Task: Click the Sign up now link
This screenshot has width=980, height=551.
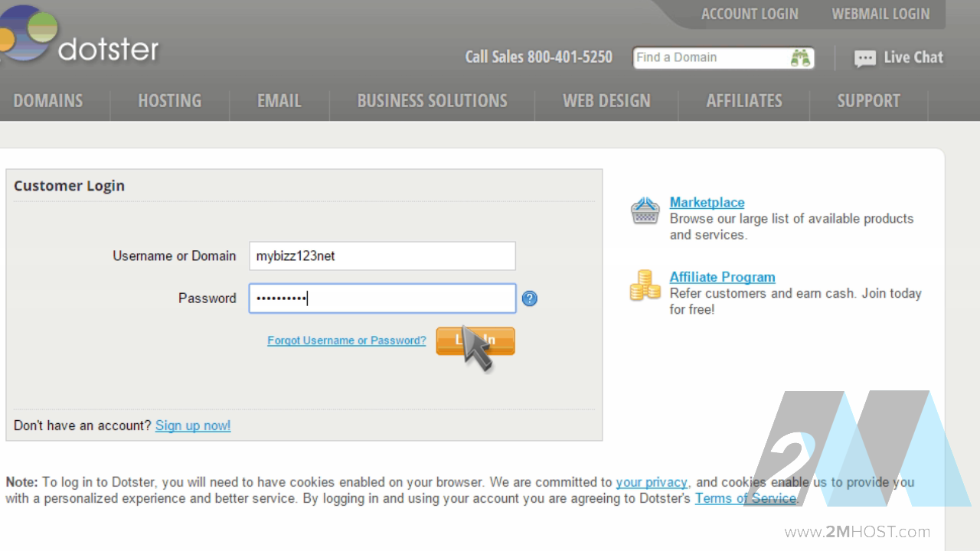Action: click(x=193, y=425)
